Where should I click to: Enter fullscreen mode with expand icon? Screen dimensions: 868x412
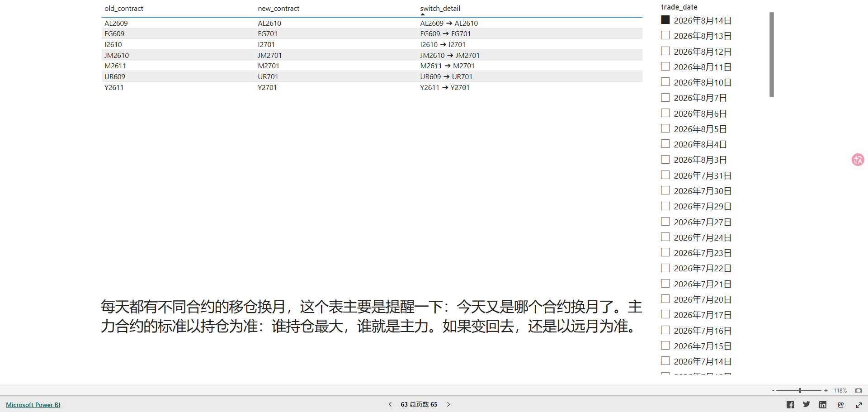coord(859,405)
